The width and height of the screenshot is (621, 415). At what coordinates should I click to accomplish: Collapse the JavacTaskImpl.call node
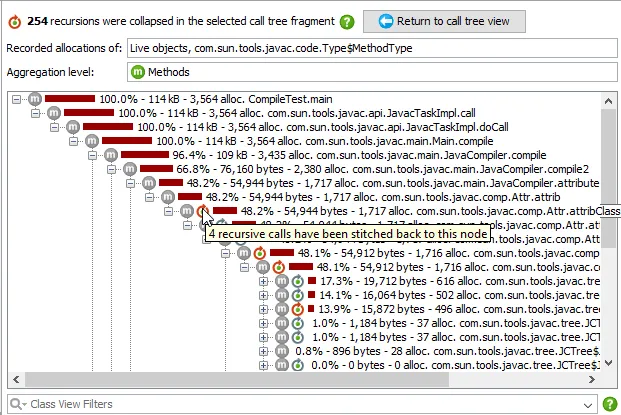coord(35,113)
